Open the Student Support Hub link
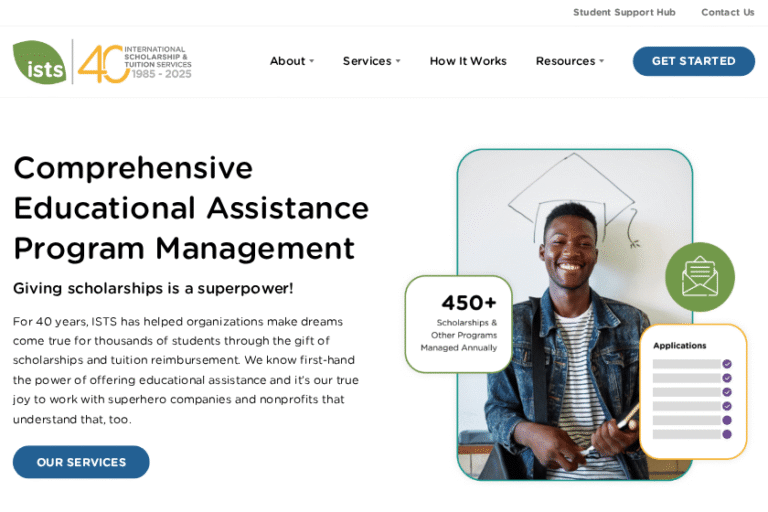The image size is (768, 512). tap(624, 12)
